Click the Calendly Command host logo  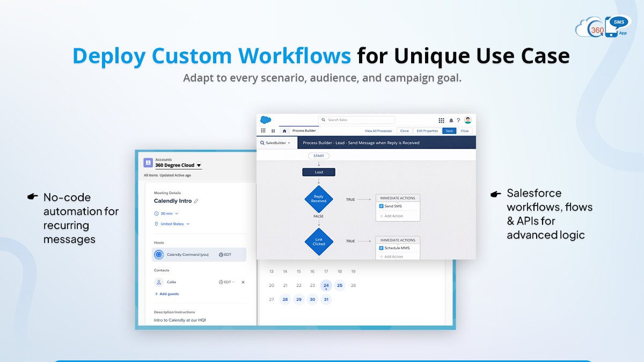click(159, 255)
